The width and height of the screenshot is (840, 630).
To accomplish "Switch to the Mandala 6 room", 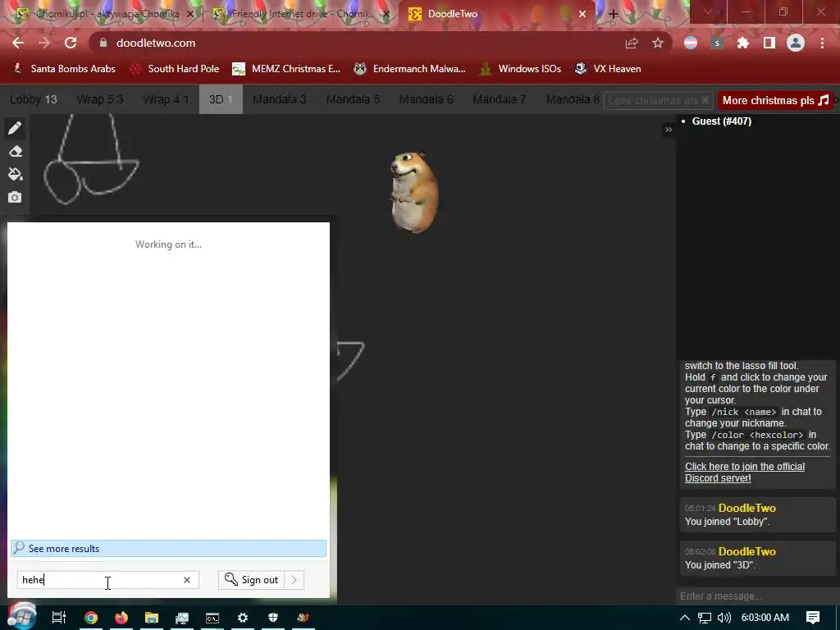I will point(426,99).
